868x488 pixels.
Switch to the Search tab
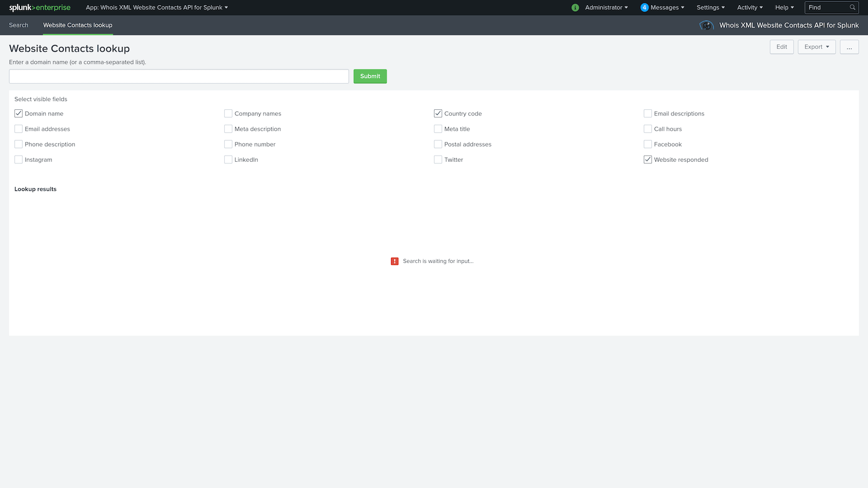point(19,25)
